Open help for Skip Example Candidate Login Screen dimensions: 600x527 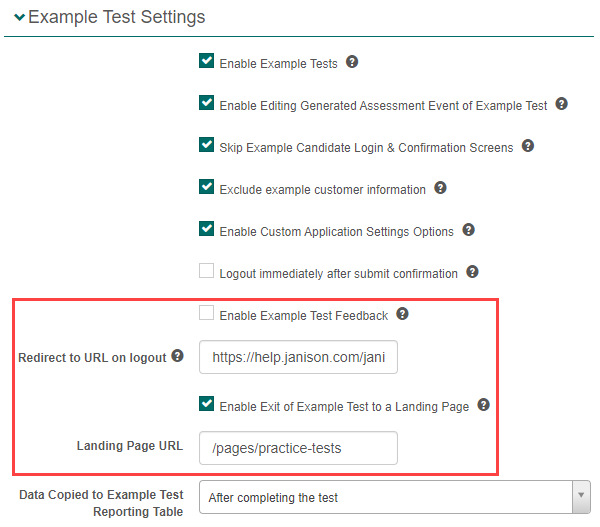(x=528, y=146)
